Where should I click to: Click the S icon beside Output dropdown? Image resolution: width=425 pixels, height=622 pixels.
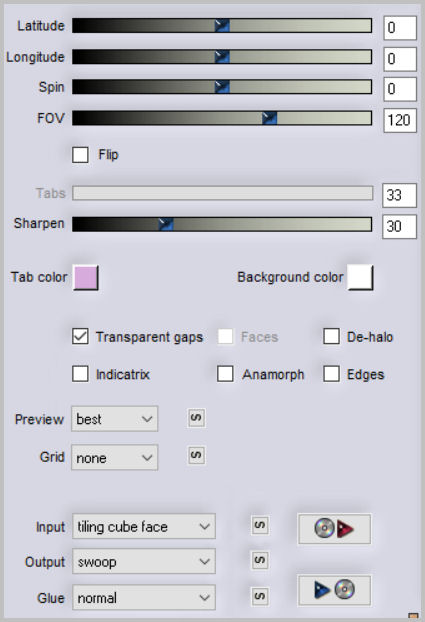click(x=260, y=561)
